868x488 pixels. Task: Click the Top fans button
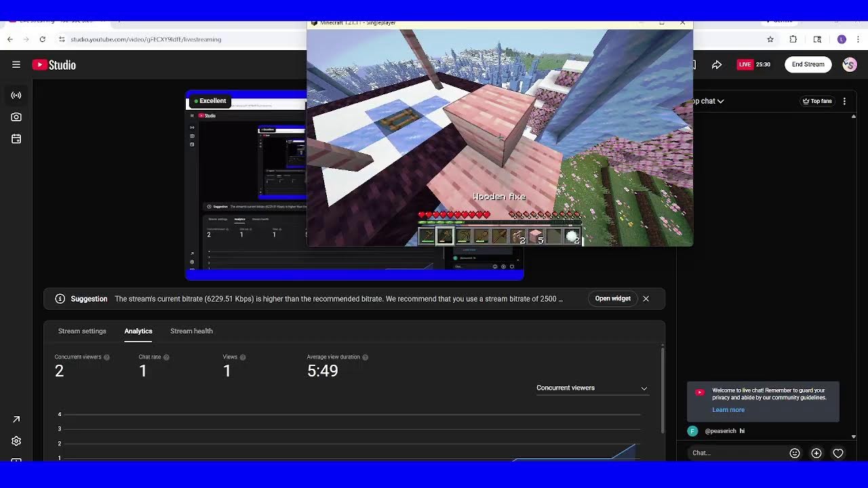817,101
